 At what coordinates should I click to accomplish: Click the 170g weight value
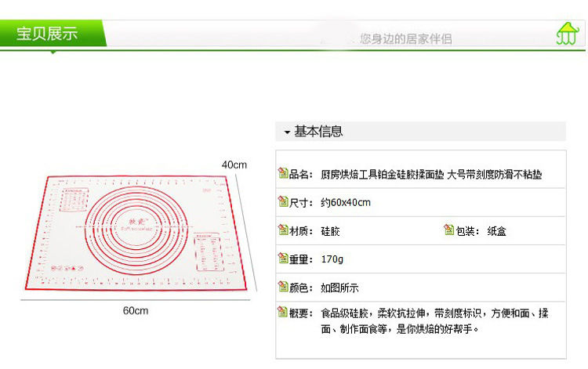pos(332,259)
